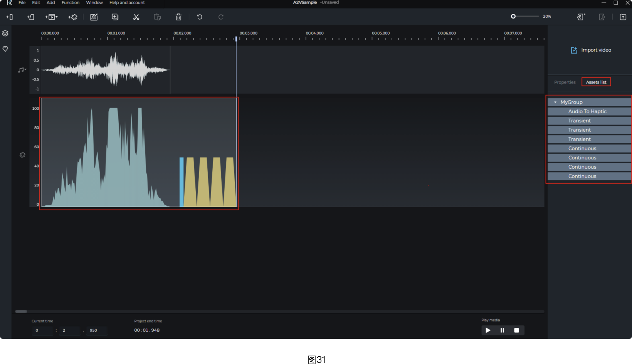
Task: Delete selection using the trash icon
Action: tap(178, 17)
